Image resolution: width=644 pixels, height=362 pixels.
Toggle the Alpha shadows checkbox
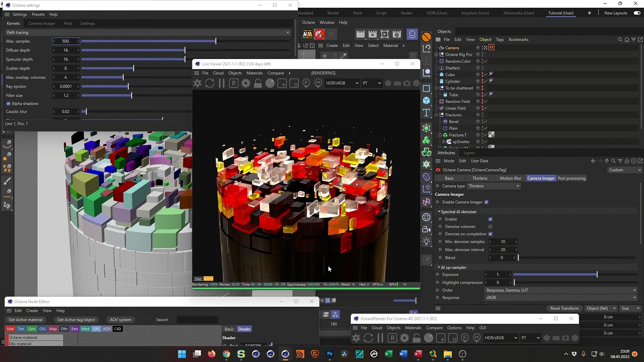8,103
